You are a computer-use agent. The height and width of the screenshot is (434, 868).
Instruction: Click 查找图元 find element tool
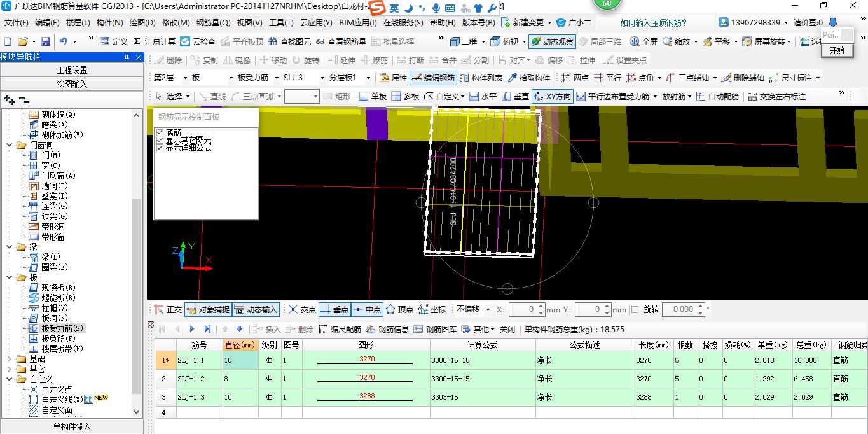point(289,41)
